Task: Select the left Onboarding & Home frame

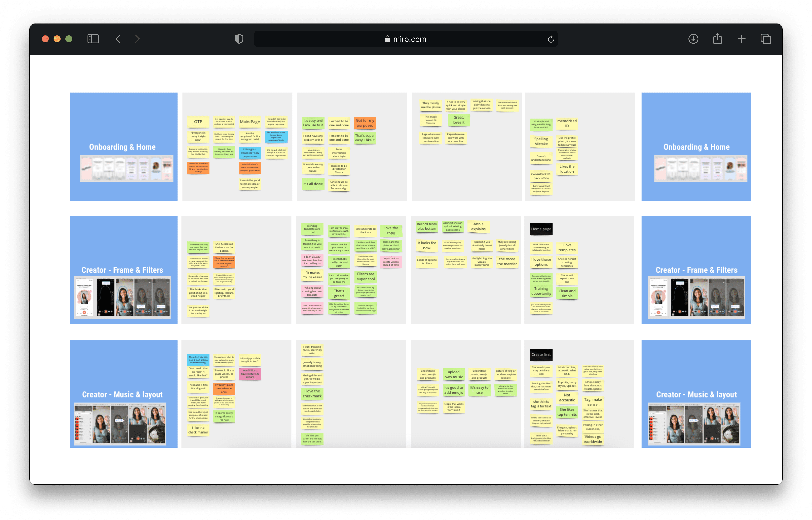Action: pos(124,147)
